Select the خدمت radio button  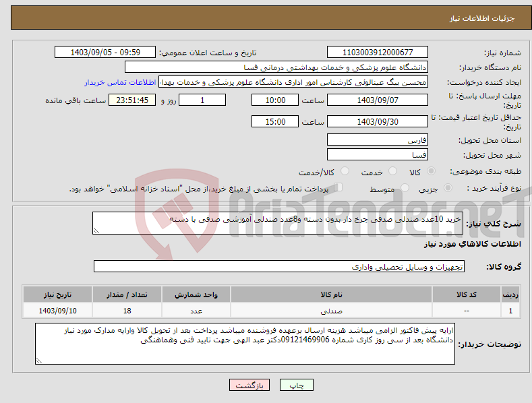[392, 171]
